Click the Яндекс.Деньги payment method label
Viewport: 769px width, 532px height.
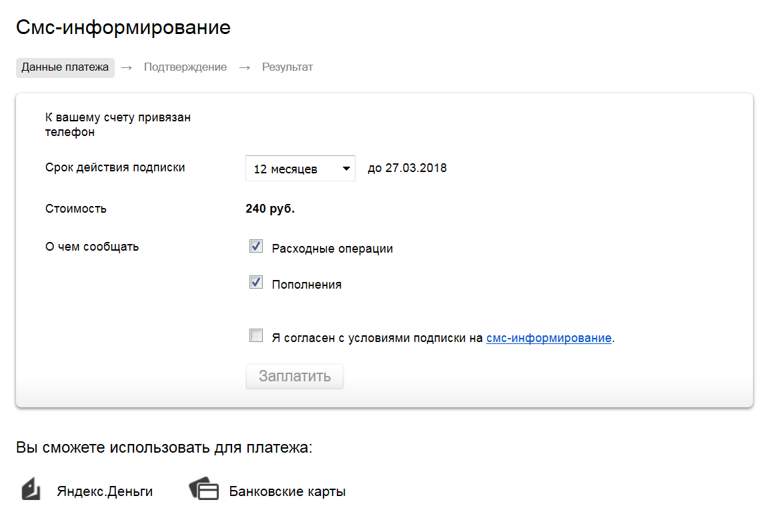pos(105,492)
